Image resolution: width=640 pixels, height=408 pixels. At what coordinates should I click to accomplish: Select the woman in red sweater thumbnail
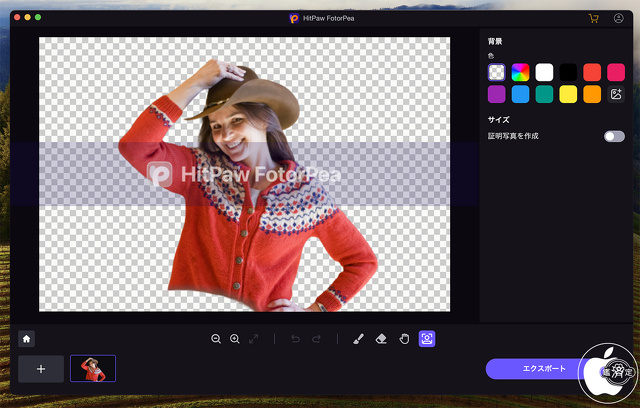pos(93,369)
